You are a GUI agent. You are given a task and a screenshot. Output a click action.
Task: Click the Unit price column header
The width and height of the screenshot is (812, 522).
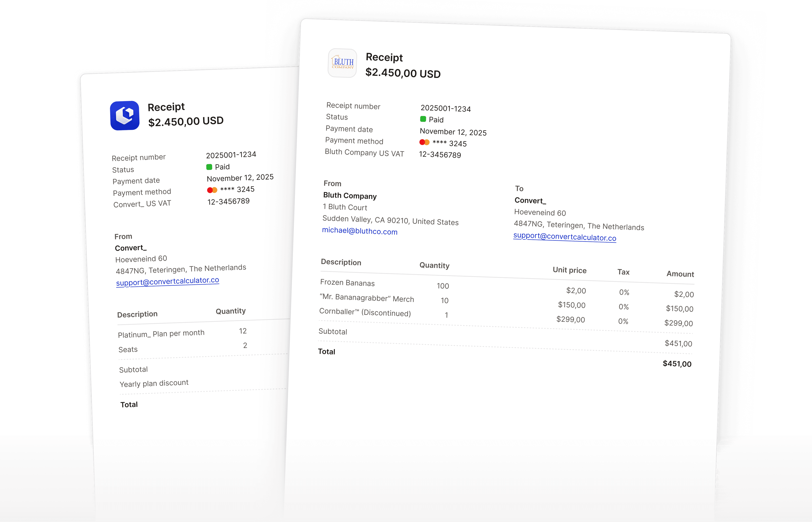[x=569, y=270]
